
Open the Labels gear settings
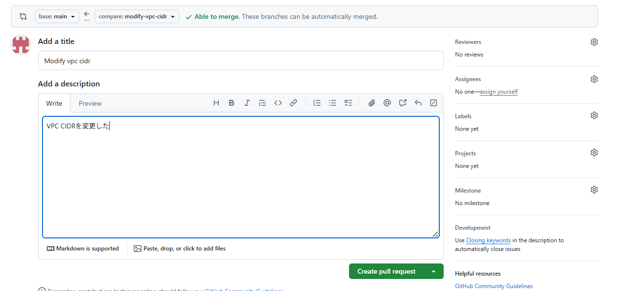(x=594, y=116)
